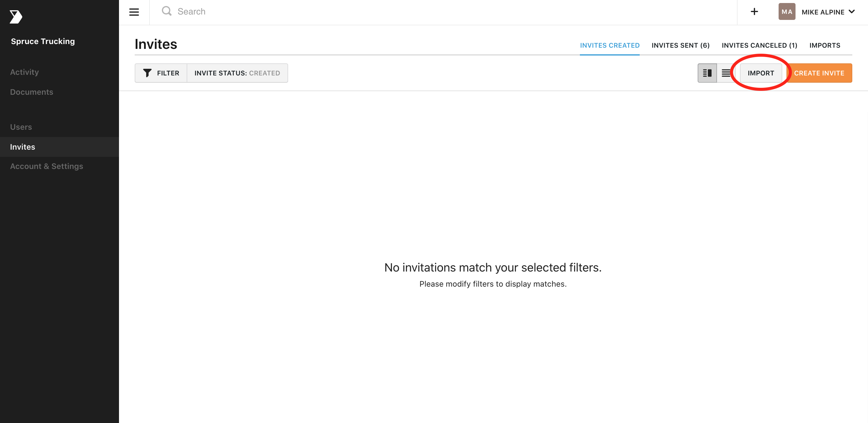Click the app logo icon in sidebar

click(16, 17)
